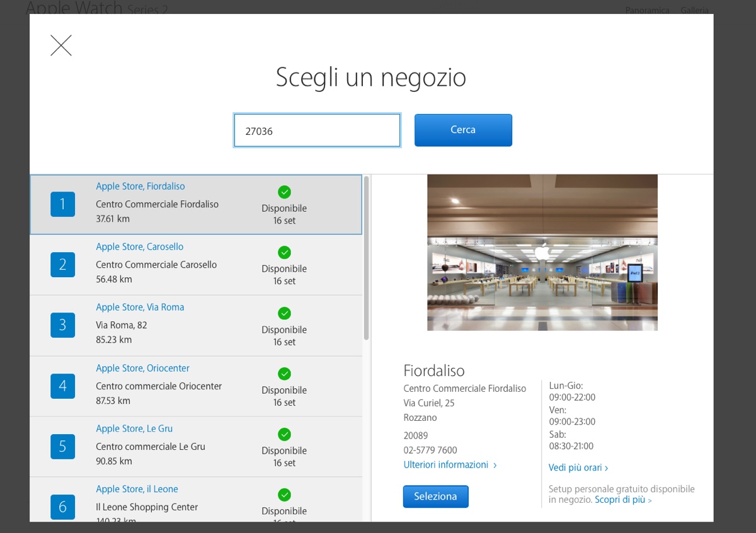Click the text Centro Commerciale Carosello
The image size is (756, 533).
coord(156,265)
